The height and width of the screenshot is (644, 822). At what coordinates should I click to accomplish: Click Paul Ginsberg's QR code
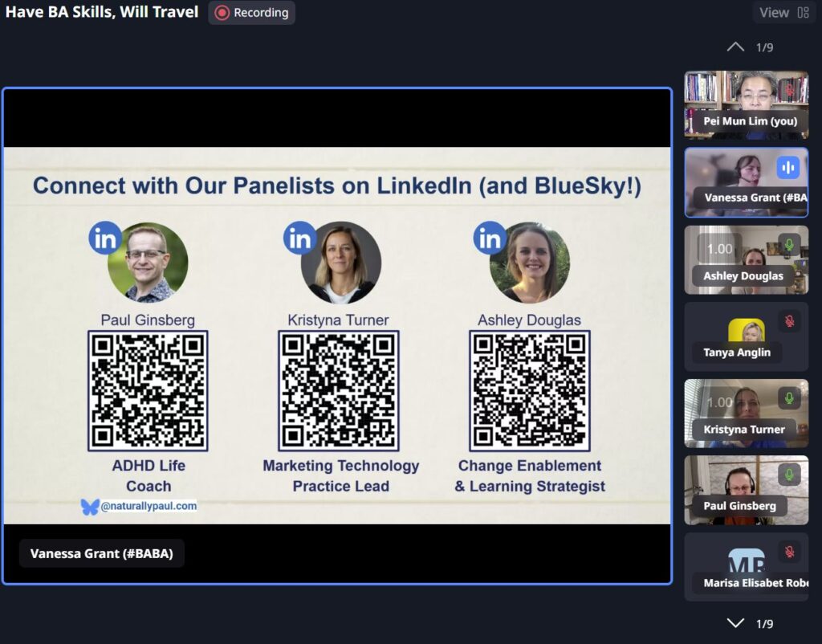(148, 391)
